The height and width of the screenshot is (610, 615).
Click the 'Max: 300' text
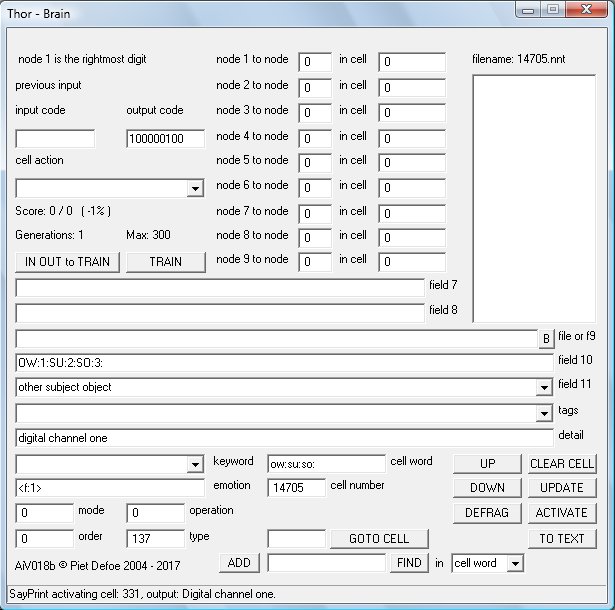(x=148, y=235)
